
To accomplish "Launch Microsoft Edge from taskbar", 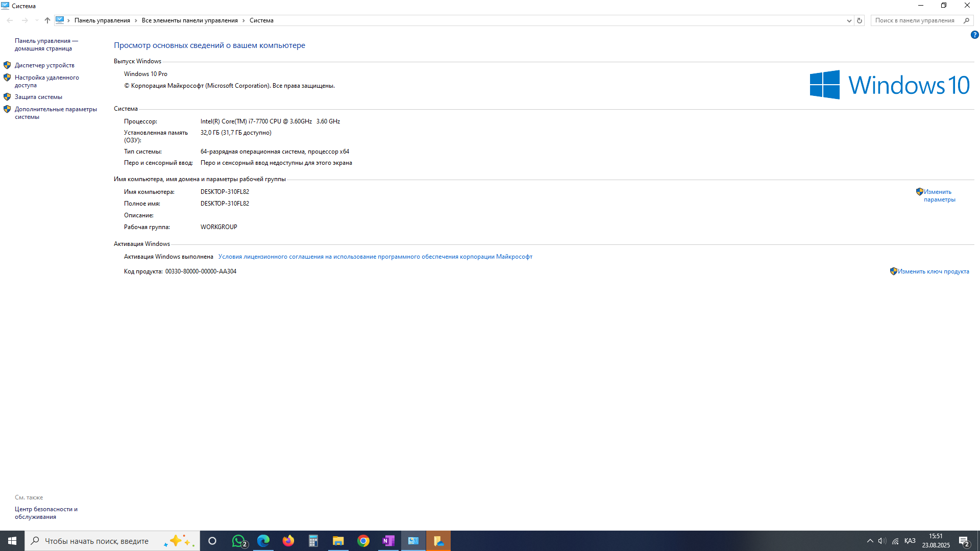I will coord(263,541).
